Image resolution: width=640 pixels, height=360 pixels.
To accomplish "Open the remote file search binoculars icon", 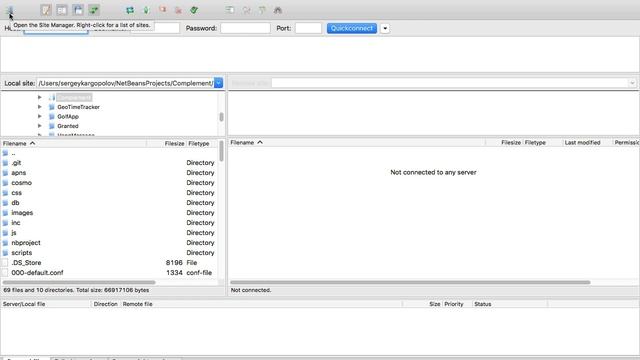I will 278,10.
